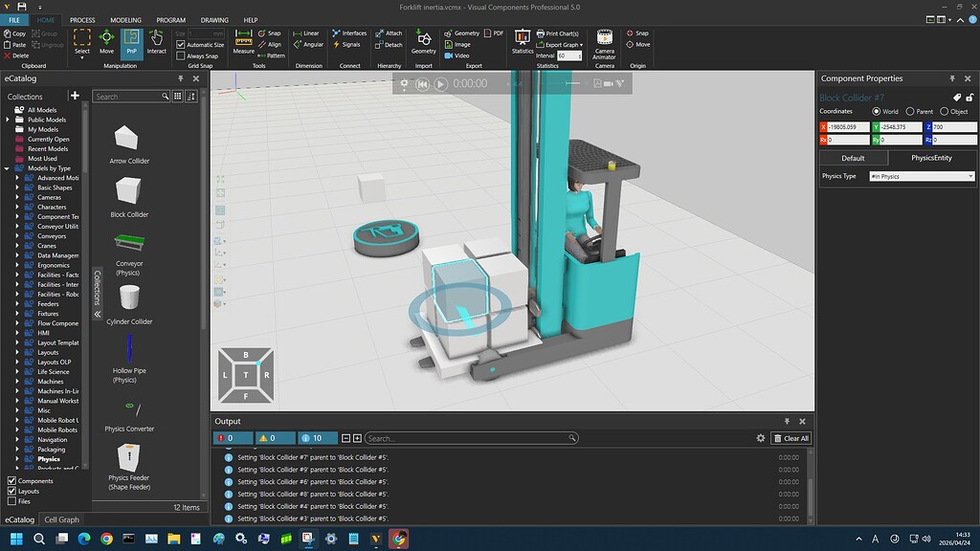Switch to the DRAWING tab

pyautogui.click(x=214, y=20)
